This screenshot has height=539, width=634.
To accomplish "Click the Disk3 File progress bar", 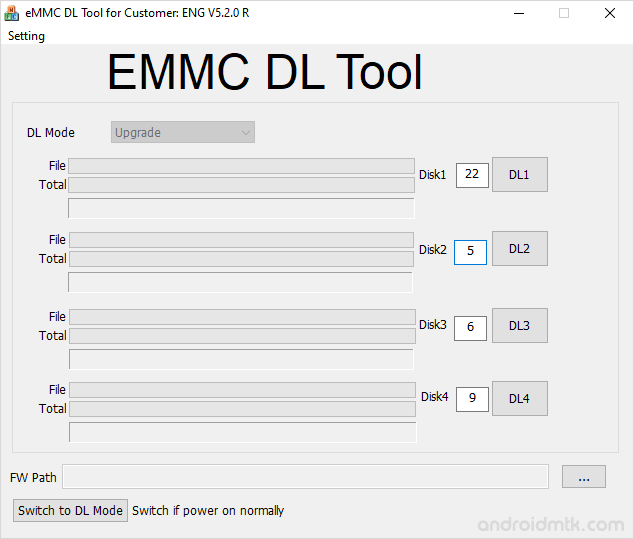I will point(243,317).
